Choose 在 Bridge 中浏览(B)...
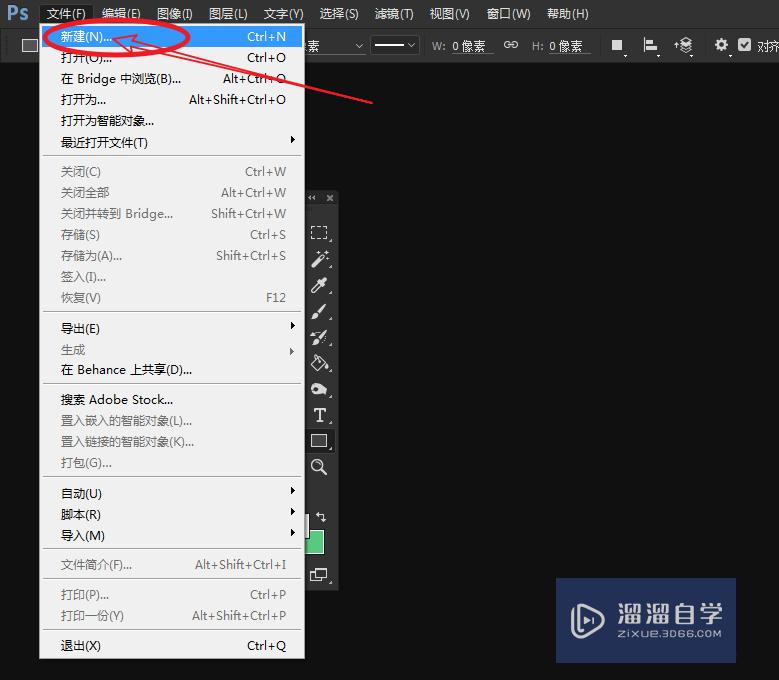Viewport: 779px width, 680px height. point(172,78)
